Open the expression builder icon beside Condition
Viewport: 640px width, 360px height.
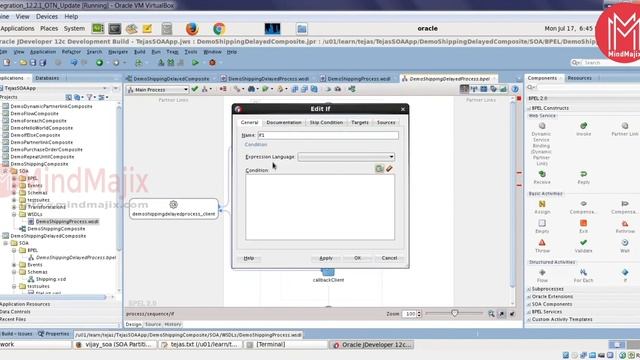379,169
